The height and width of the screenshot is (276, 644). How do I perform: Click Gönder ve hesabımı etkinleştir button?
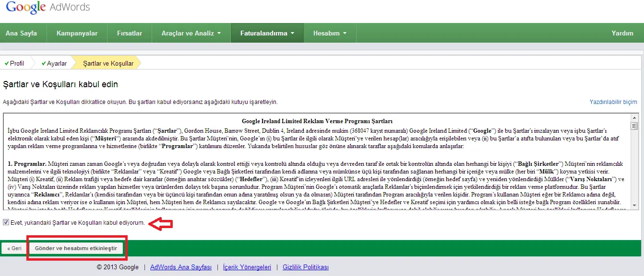tap(76, 248)
